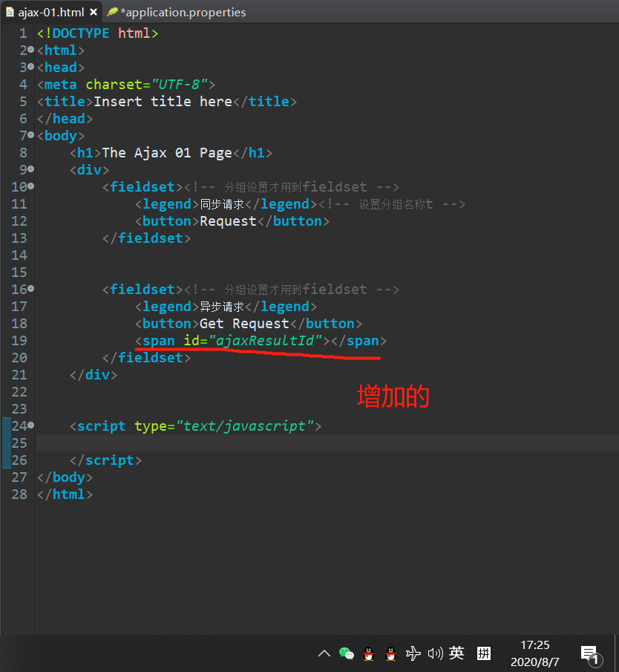Click the leaf icon on application.properties tab
Screen dimensions: 619x672
click(112, 12)
